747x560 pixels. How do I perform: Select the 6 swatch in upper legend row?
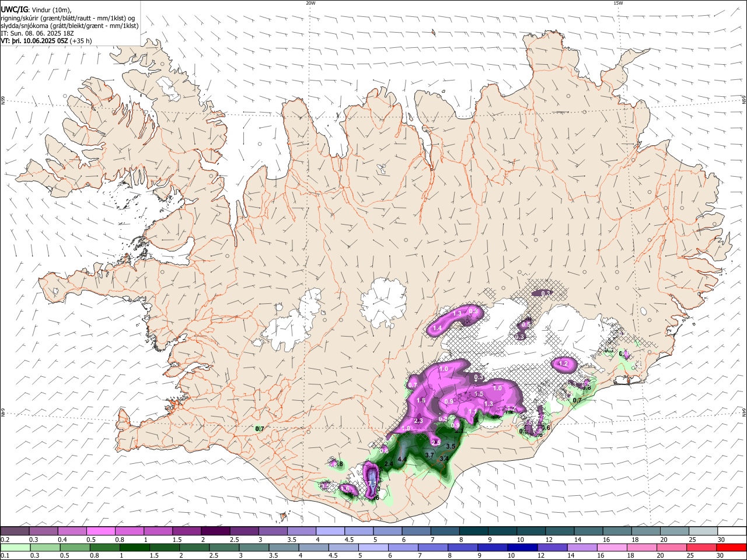coord(416,531)
